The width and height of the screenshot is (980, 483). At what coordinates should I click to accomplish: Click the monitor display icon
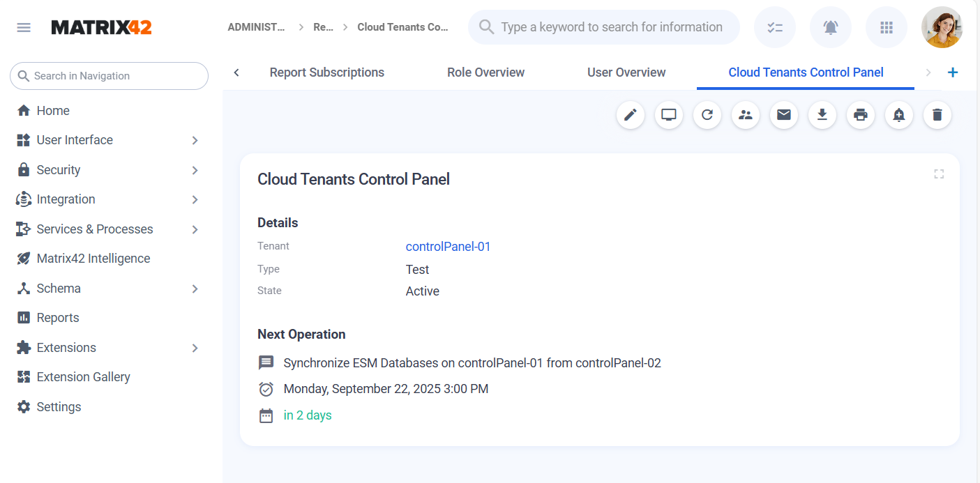669,115
